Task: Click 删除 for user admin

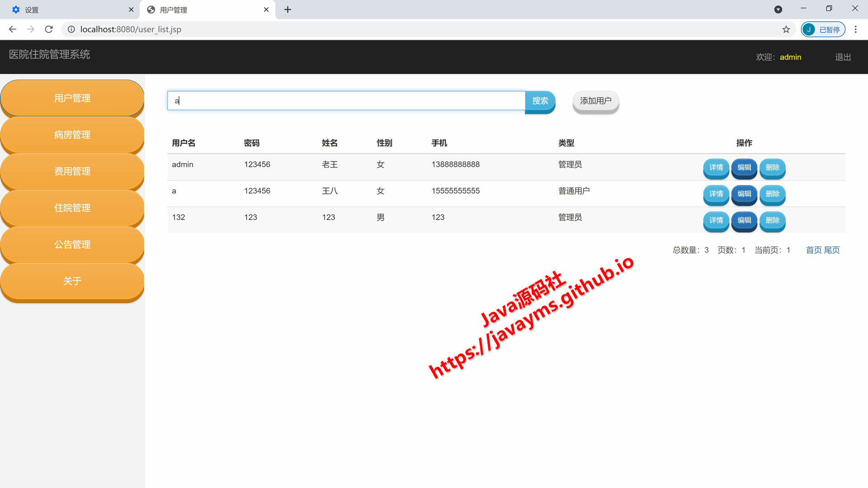Action: point(773,168)
